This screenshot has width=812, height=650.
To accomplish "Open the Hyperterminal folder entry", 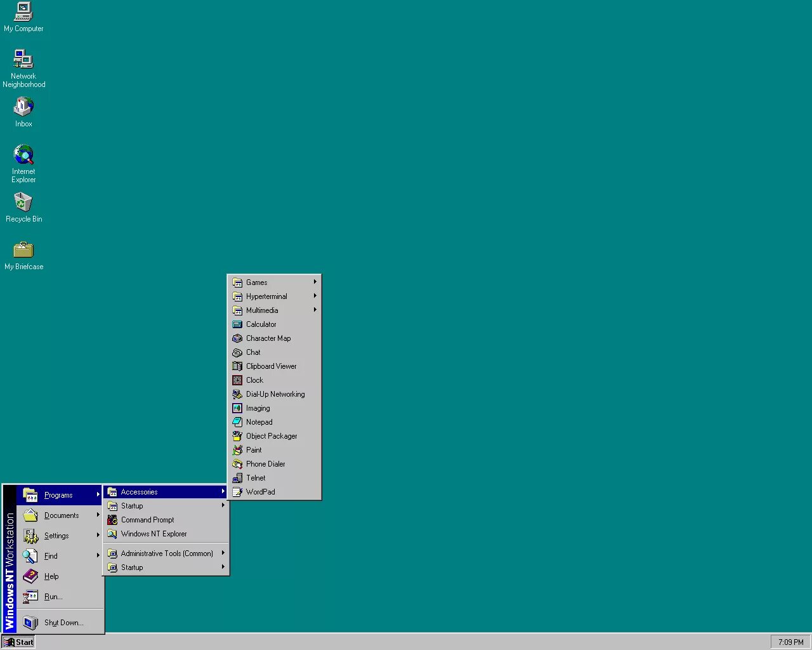I will [x=274, y=296].
